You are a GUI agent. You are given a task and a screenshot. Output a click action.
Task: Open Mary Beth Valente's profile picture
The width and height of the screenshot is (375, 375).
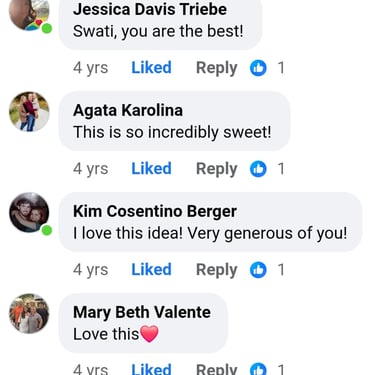29,313
